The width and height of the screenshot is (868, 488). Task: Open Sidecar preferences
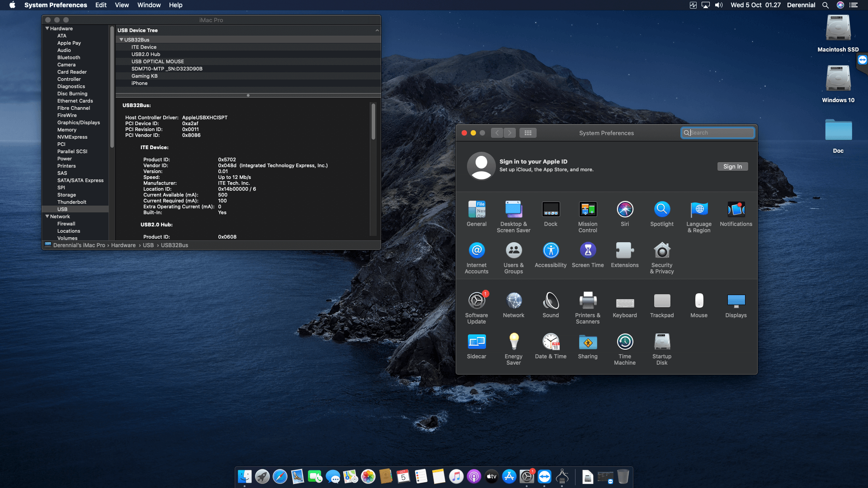(476, 342)
